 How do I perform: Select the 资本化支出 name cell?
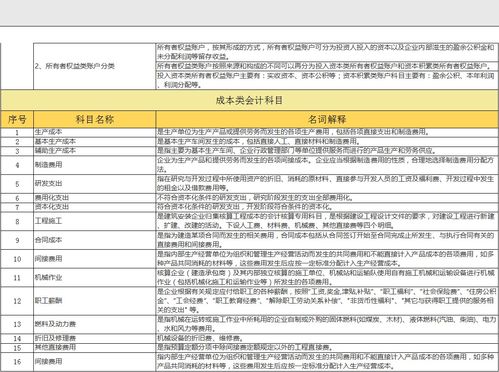coord(95,207)
